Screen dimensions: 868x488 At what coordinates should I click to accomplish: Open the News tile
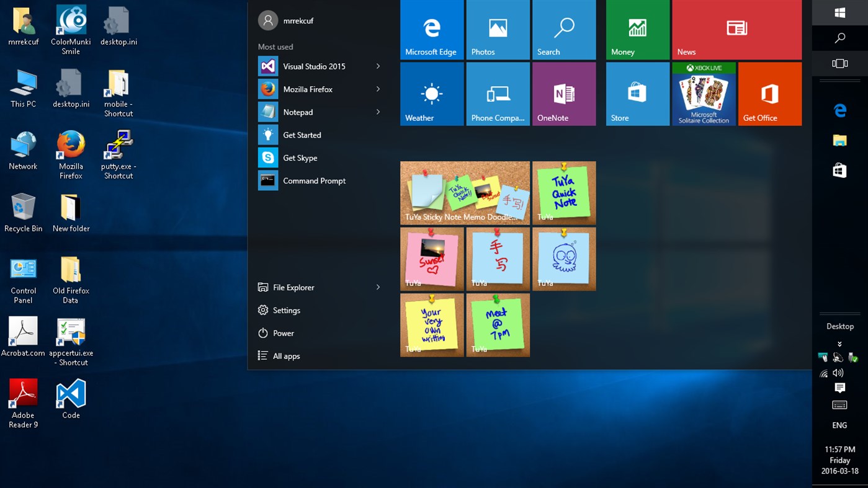click(x=737, y=30)
